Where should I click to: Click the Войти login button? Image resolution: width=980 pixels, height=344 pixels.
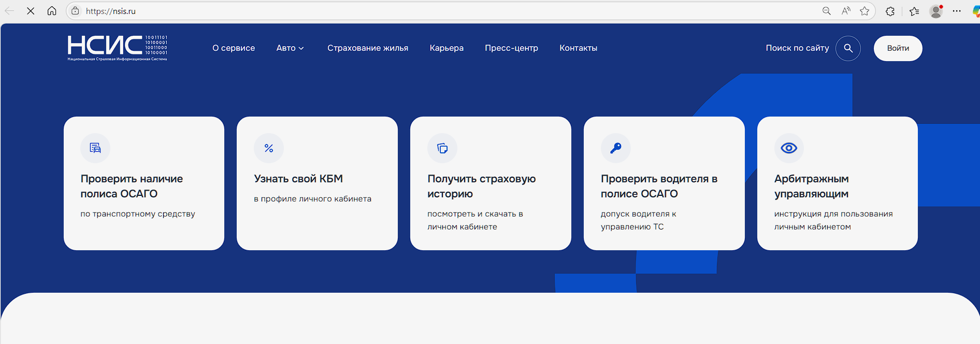click(898, 48)
